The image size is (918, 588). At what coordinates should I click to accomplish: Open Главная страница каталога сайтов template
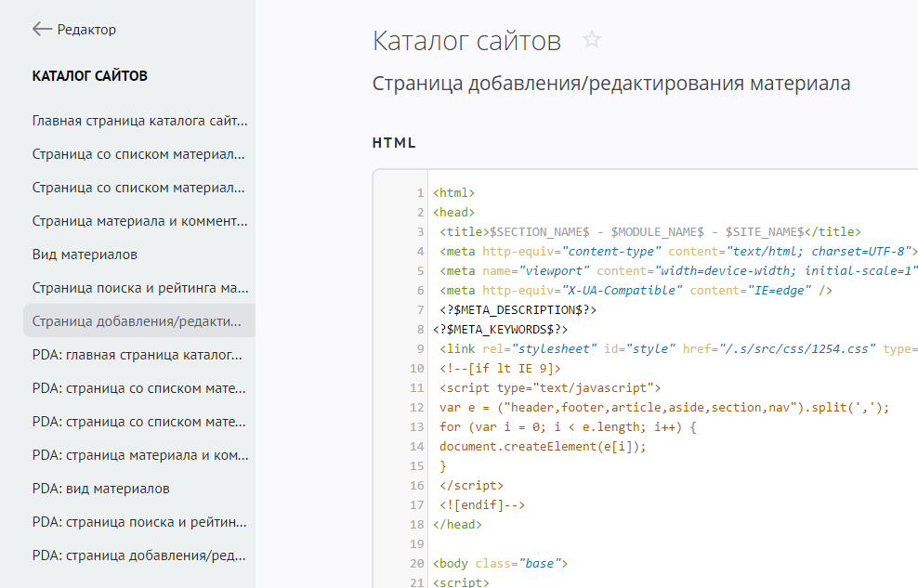click(139, 121)
